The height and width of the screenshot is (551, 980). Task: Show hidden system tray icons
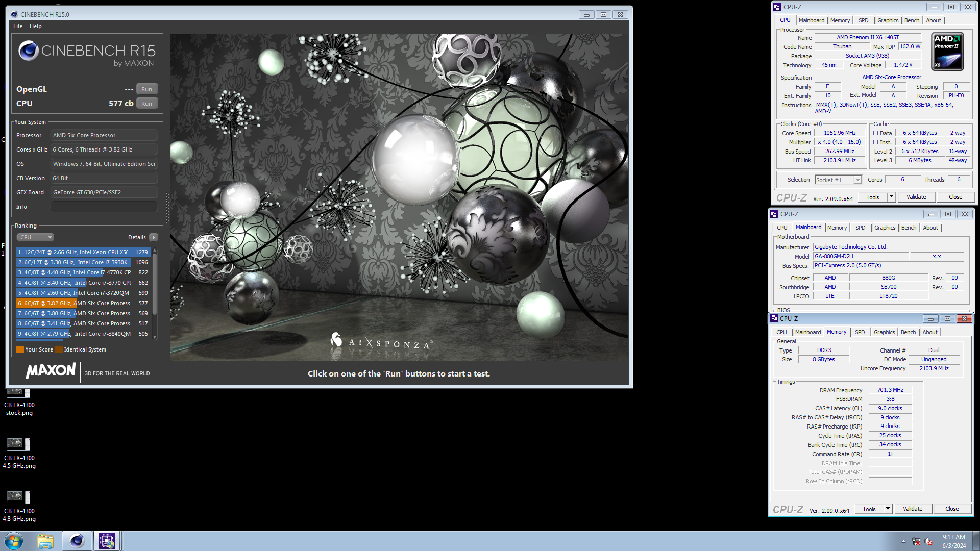click(x=903, y=541)
